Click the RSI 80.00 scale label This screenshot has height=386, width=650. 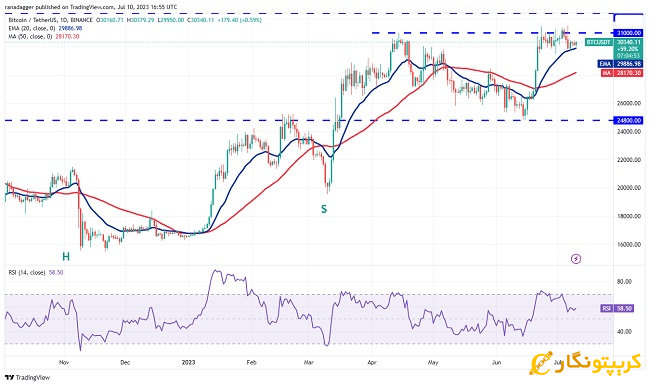tap(624, 282)
